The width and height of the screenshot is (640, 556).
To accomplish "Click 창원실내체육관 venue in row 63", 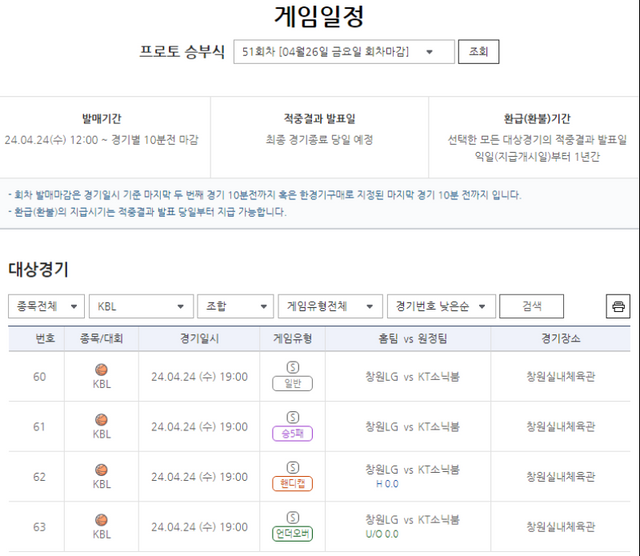I will pos(560,527).
